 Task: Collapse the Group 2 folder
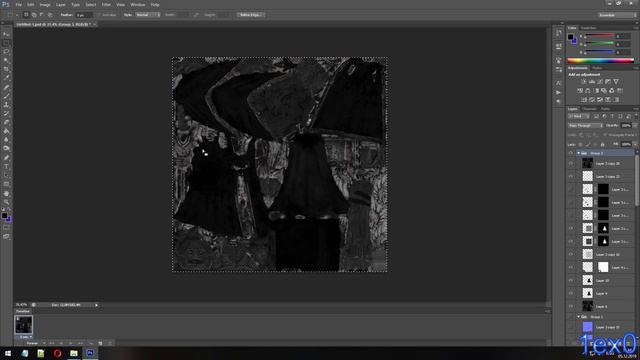(578, 153)
